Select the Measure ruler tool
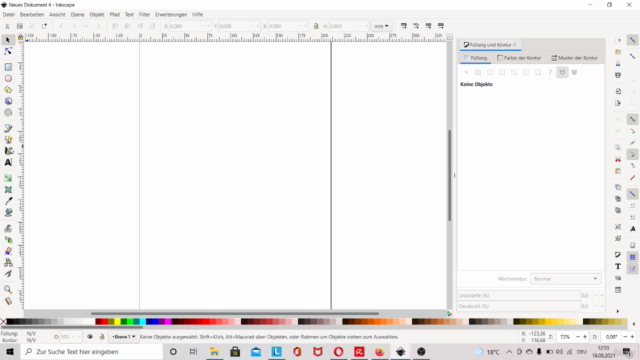The image size is (640, 360). [x=8, y=301]
